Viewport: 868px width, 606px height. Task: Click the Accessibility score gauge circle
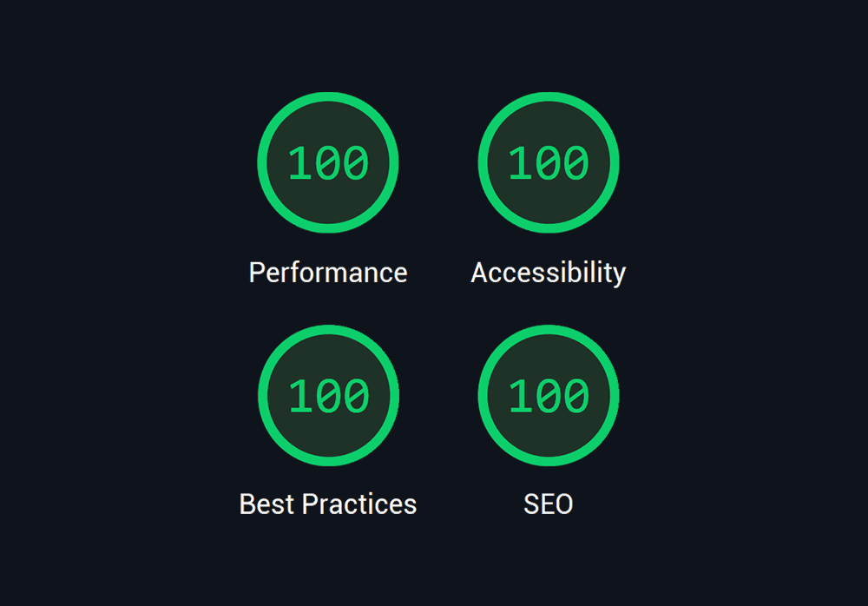tap(549, 162)
